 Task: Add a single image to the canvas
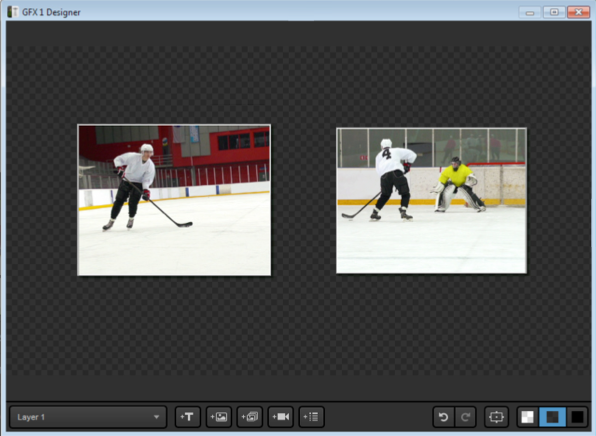(x=219, y=417)
